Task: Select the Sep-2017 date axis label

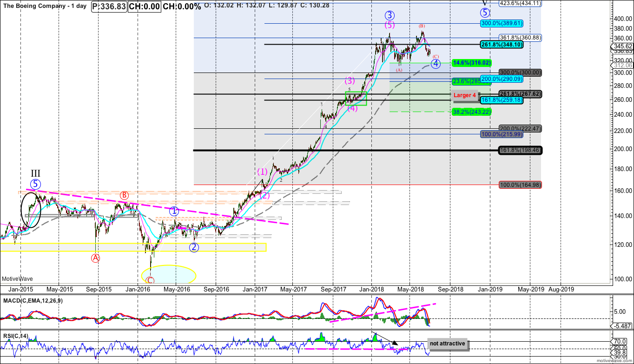Action: (x=332, y=289)
